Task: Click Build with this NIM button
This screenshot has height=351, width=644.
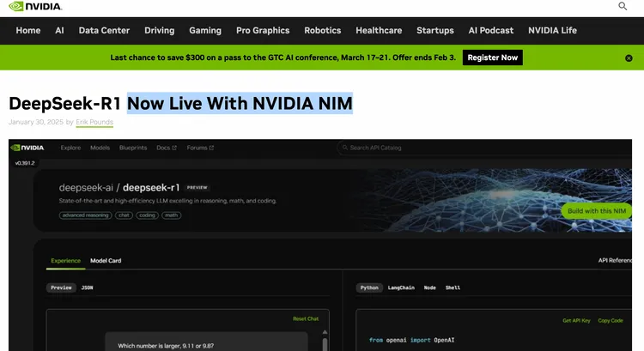Action: 597,211
